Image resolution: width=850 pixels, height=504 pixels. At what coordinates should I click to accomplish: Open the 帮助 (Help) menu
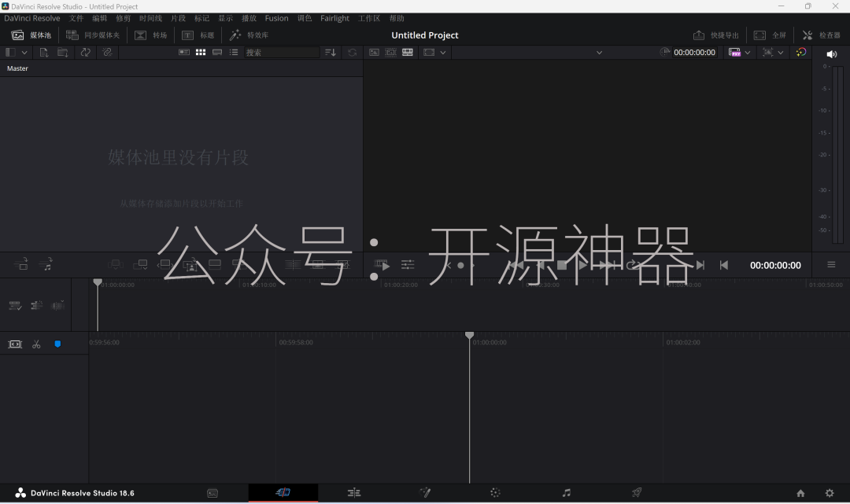tap(397, 18)
